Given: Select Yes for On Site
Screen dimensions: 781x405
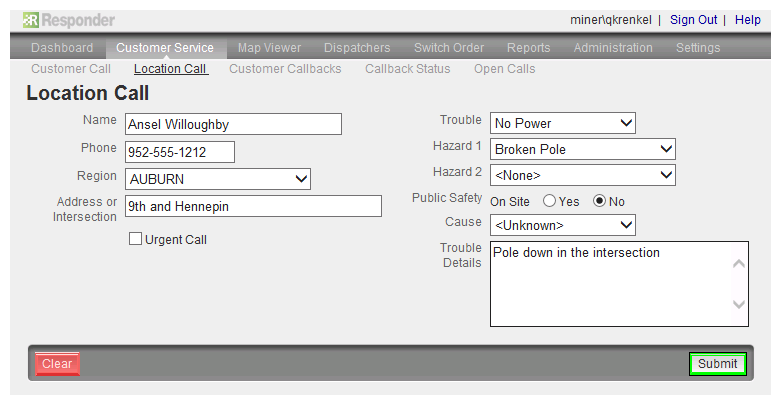Looking at the screenshot, I should tap(549, 201).
